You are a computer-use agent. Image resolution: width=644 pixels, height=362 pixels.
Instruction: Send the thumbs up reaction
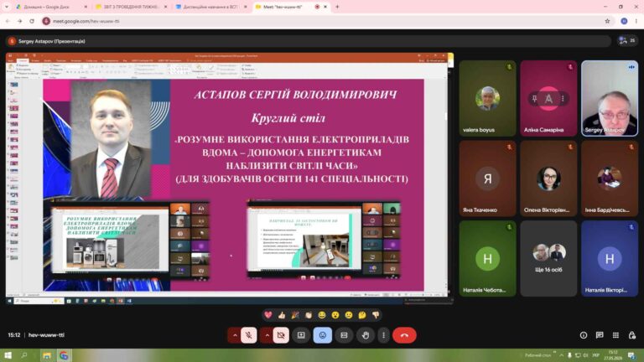[282, 315]
